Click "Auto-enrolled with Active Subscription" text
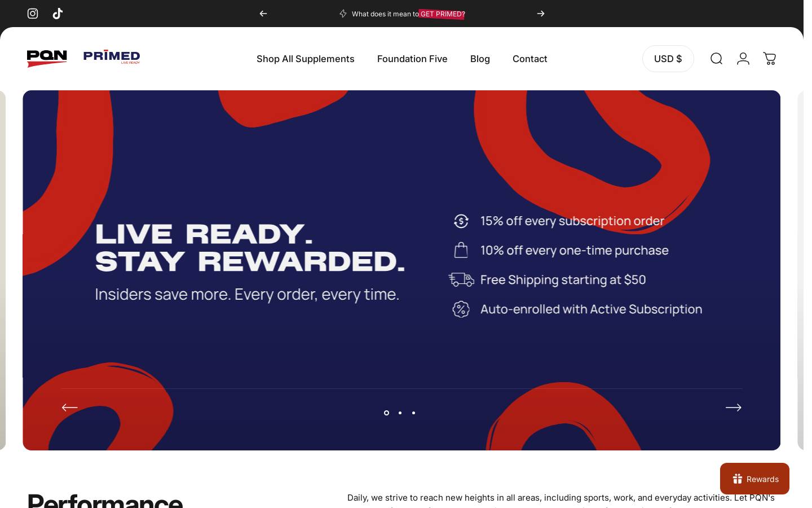The width and height of the screenshot is (812, 508). [x=592, y=309]
